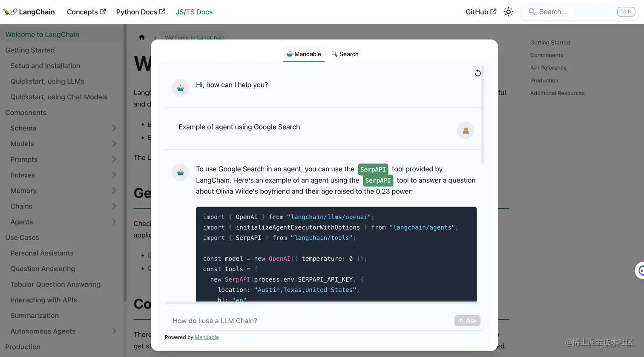Open JS/TS Docs in the navbar

[x=194, y=12]
